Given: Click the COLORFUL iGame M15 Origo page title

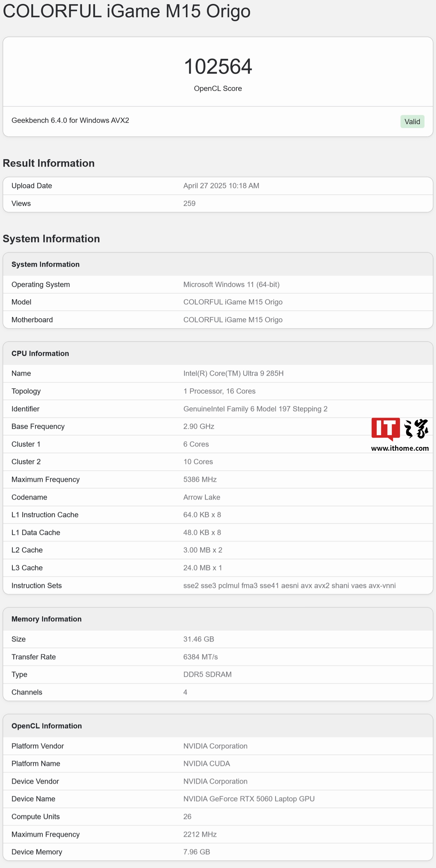Looking at the screenshot, I should 127,11.
